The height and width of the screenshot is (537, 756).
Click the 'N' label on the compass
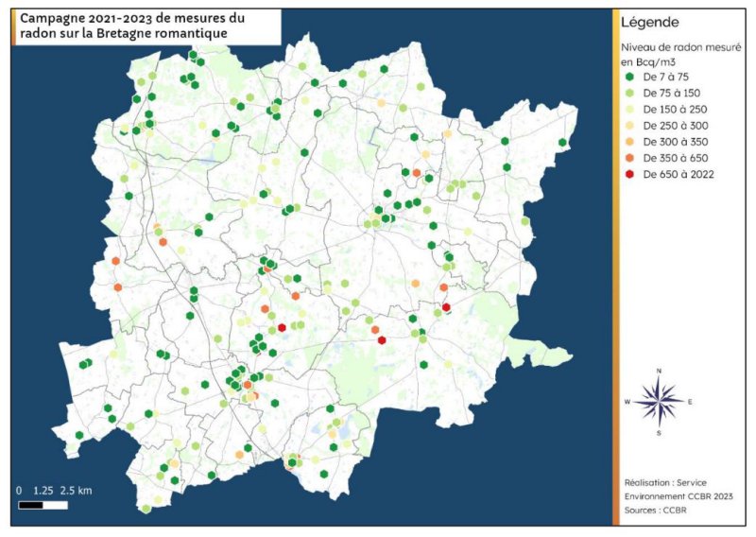(659, 370)
